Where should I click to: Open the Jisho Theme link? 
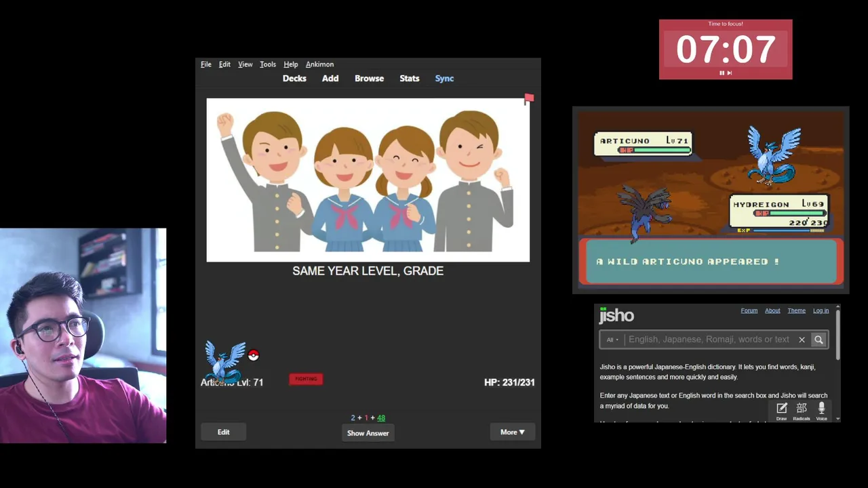(796, 310)
